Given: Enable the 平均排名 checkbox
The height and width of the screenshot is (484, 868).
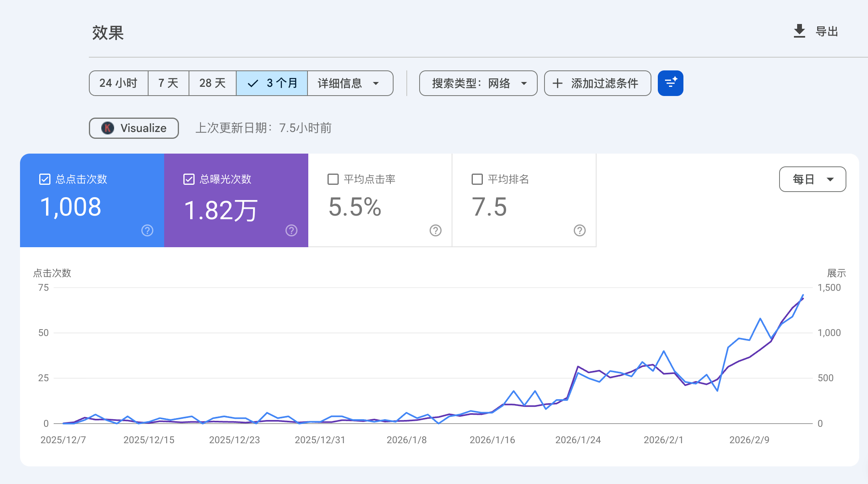Looking at the screenshot, I should (477, 179).
